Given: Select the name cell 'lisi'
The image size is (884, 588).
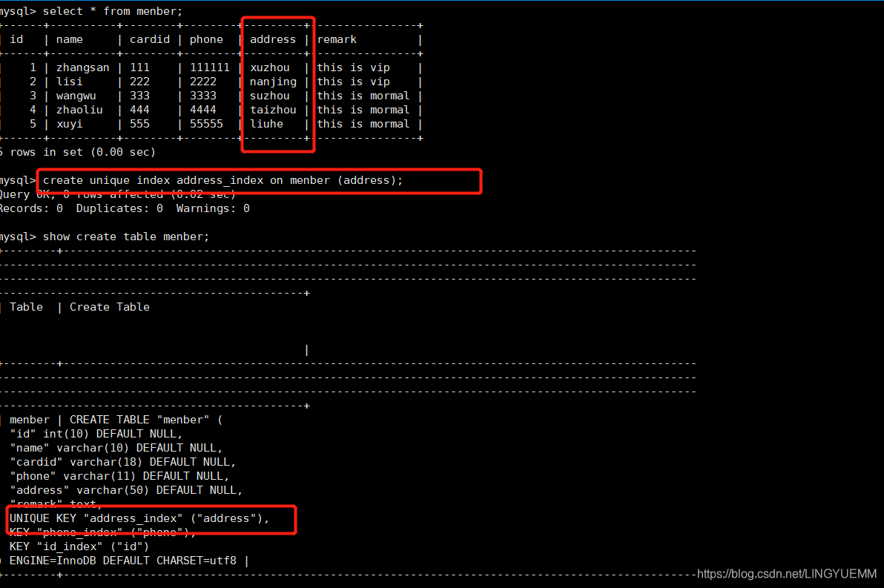Looking at the screenshot, I should (70, 82).
